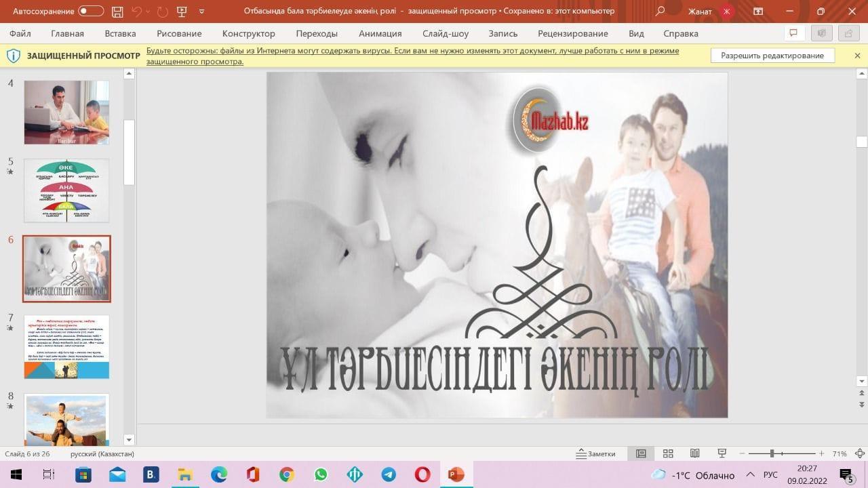Click the protected view shield icon
The height and width of the screenshot is (488, 868).
pos(13,56)
